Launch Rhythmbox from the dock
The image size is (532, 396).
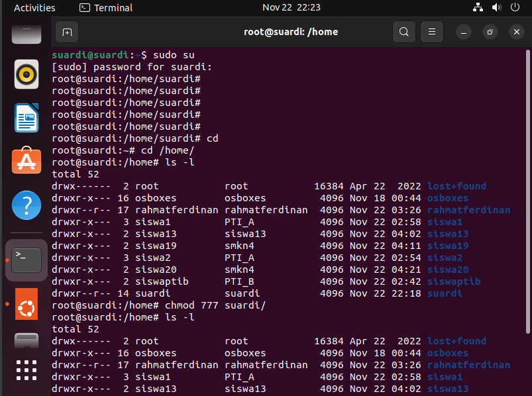(x=27, y=74)
